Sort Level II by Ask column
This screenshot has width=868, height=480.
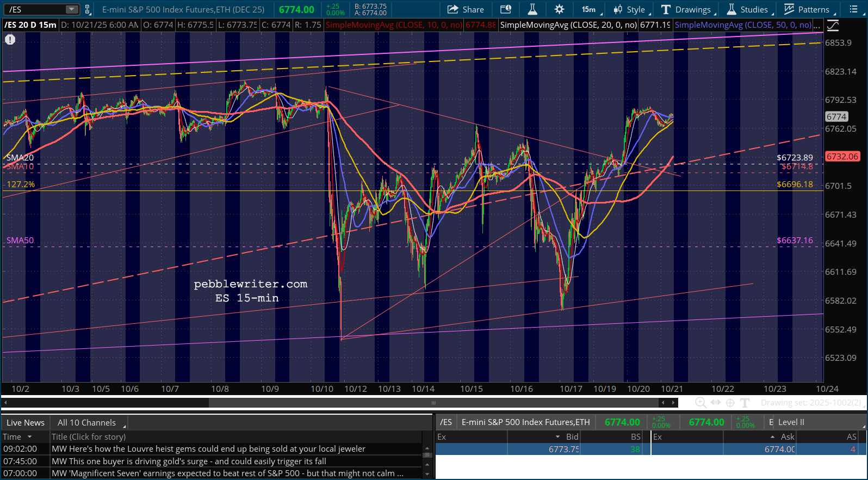[x=760, y=437]
